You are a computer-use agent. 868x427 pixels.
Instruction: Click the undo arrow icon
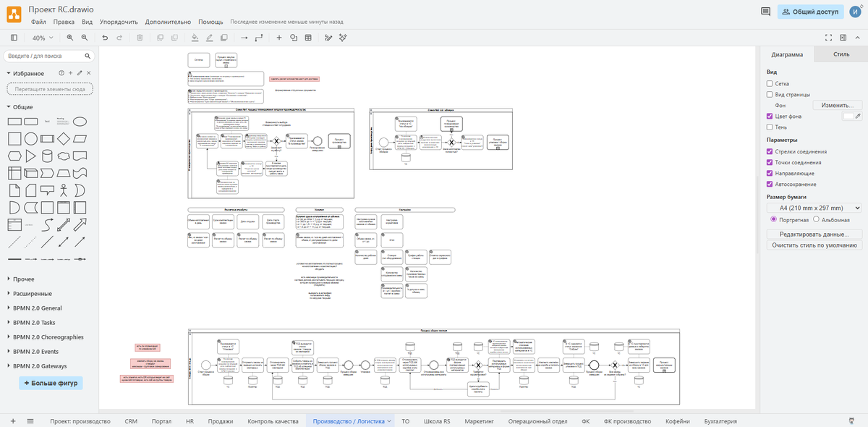[x=105, y=38]
